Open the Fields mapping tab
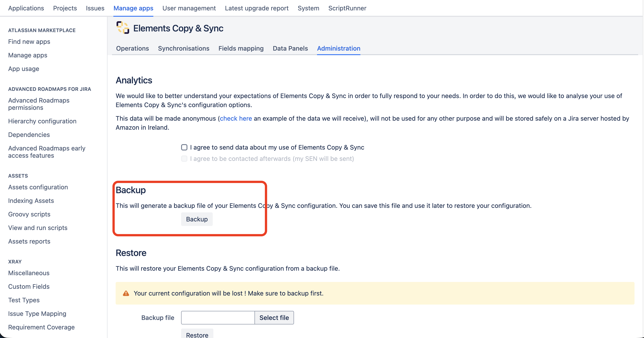 click(x=241, y=48)
